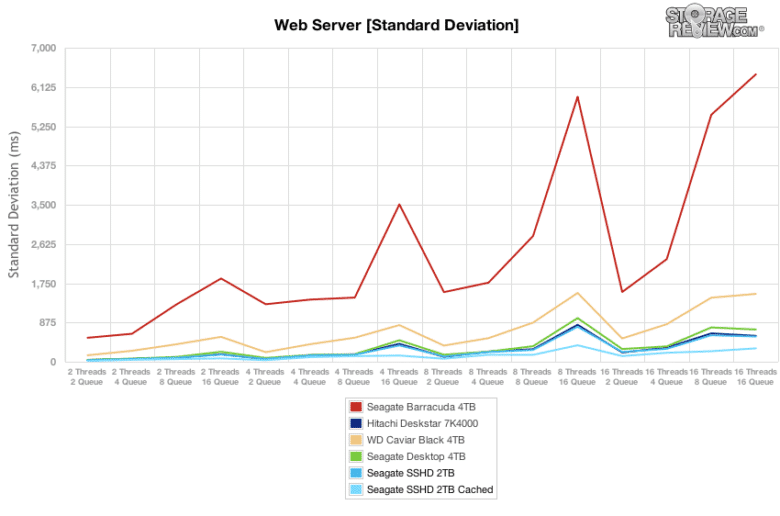
Task: Click the '875' y-axis value
Action: 48,323
